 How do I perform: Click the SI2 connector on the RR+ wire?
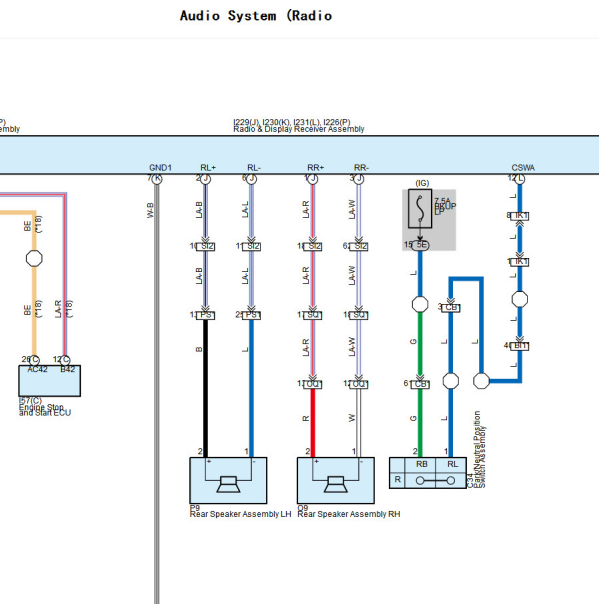[x=313, y=247]
